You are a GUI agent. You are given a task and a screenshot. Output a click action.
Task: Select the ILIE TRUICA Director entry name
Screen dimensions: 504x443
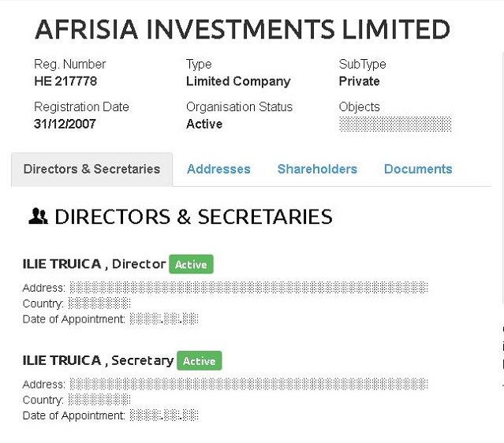(63, 265)
